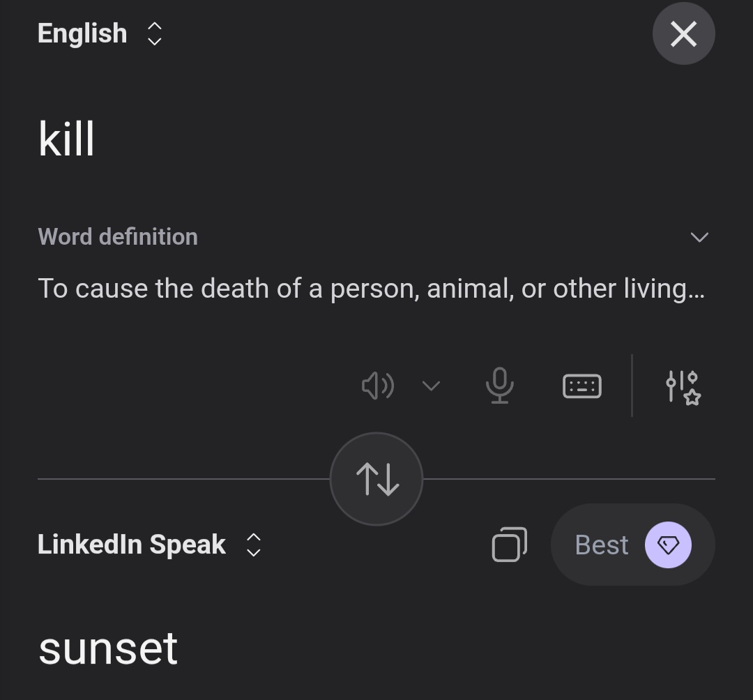Close the translator with the X button
The image size is (753, 700).
pos(683,33)
